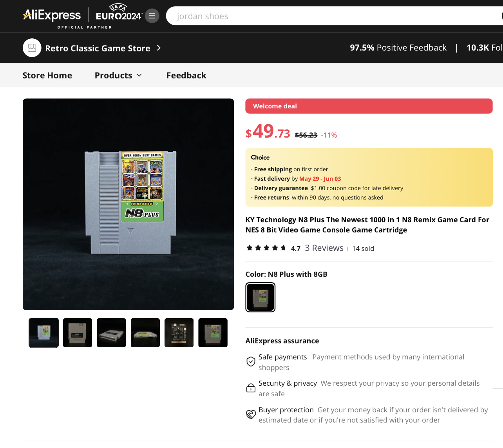Click the Welcome deal banner
The width and height of the screenshot is (503, 448).
(369, 106)
